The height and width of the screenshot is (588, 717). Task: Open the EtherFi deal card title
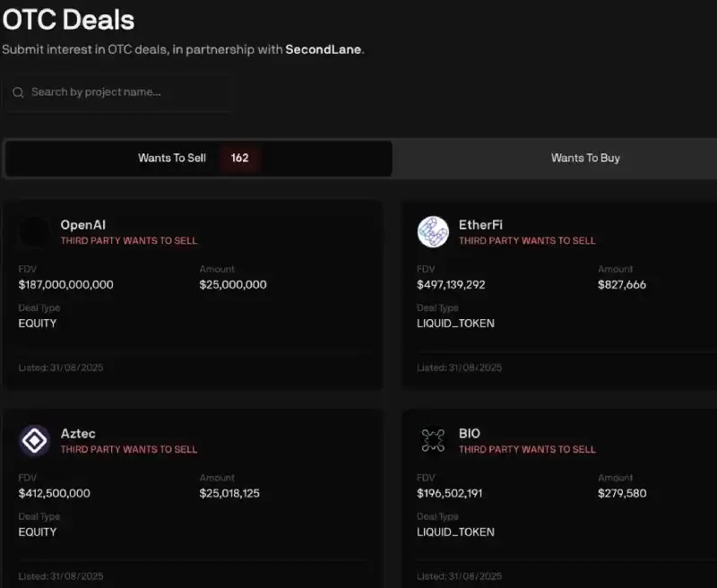[480, 225]
